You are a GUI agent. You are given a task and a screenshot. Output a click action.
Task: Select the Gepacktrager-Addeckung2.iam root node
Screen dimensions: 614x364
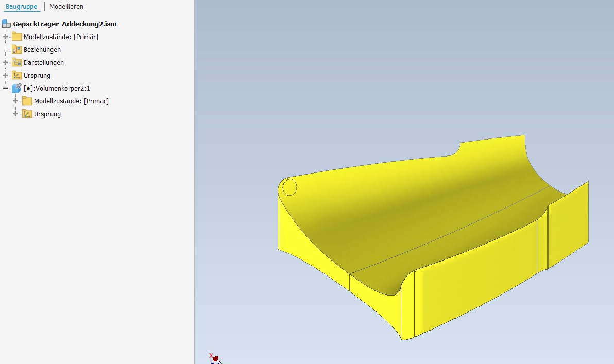coord(64,24)
